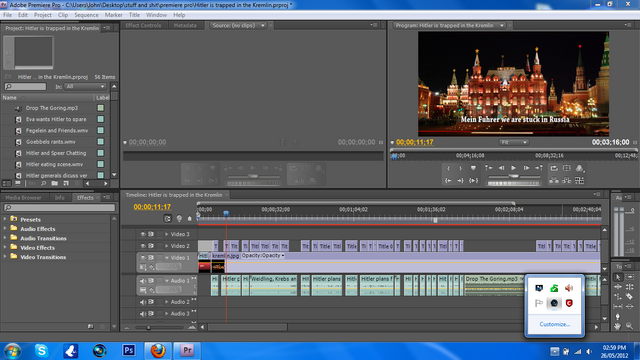Open the In: All search filter dropdown
The height and width of the screenshot is (360, 640).
coord(86,87)
